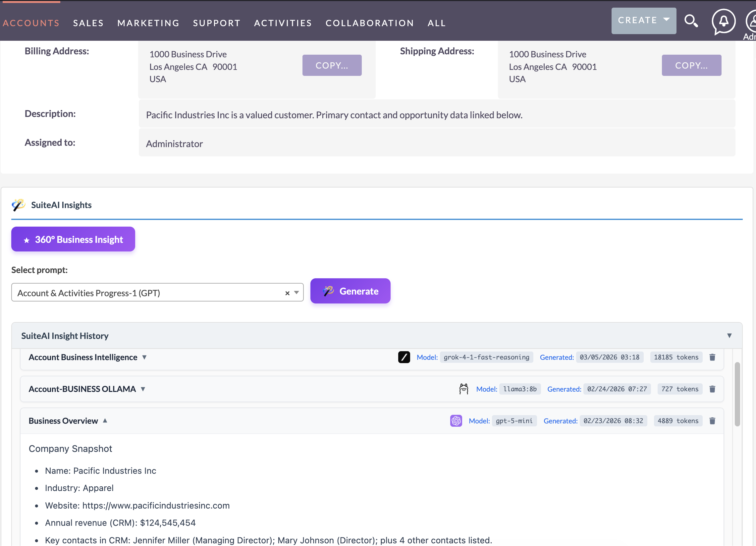The width and height of the screenshot is (756, 546).
Task: Open the pacificindustriesinc.com website link
Action: (x=156, y=505)
